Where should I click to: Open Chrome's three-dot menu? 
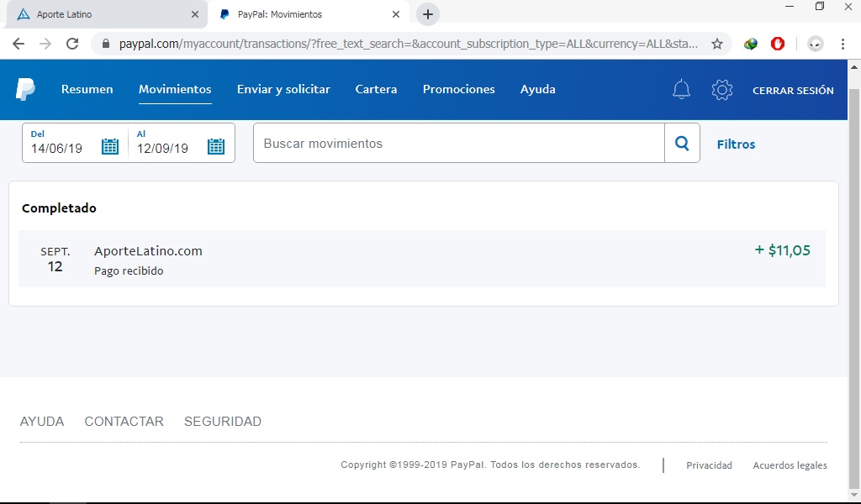point(843,44)
